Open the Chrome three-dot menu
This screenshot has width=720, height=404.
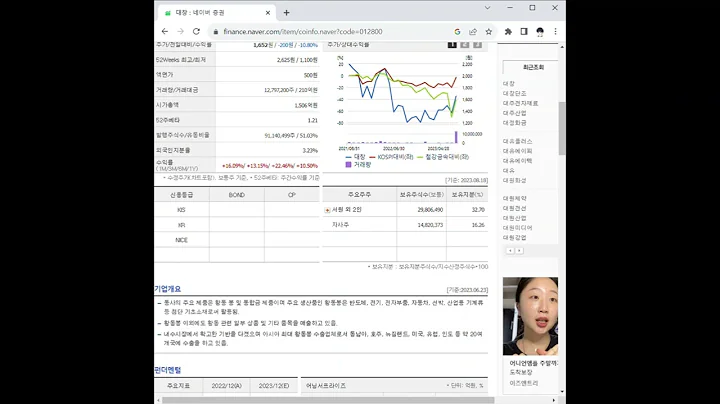click(x=556, y=32)
